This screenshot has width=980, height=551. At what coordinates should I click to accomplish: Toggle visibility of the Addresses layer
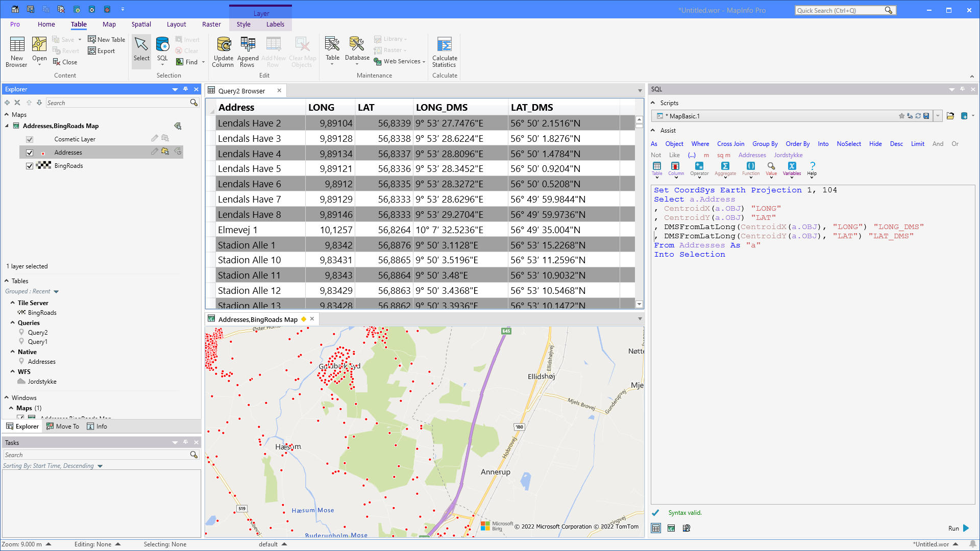pos(30,152)
